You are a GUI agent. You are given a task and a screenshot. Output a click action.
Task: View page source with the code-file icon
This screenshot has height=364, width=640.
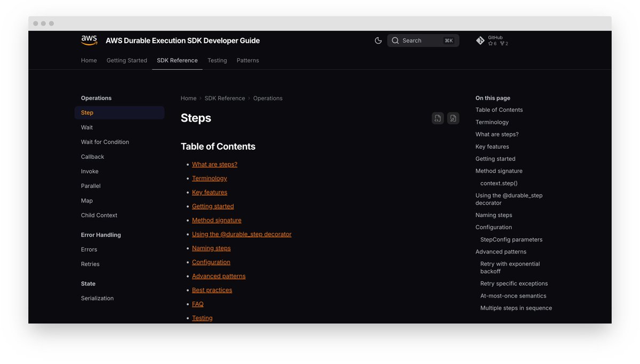[x=438, y=118]
